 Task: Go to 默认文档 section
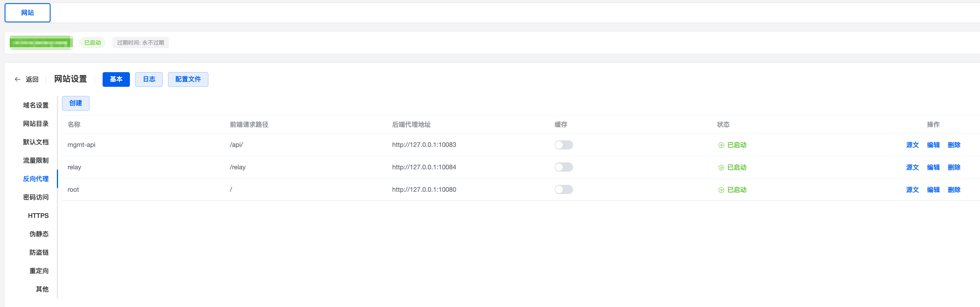coord(36,142)
